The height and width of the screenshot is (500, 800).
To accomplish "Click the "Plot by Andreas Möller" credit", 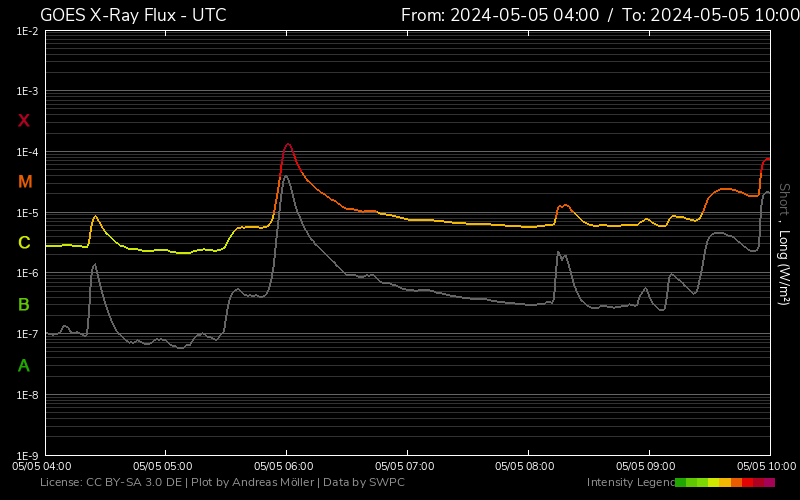I will coord(253,482).
